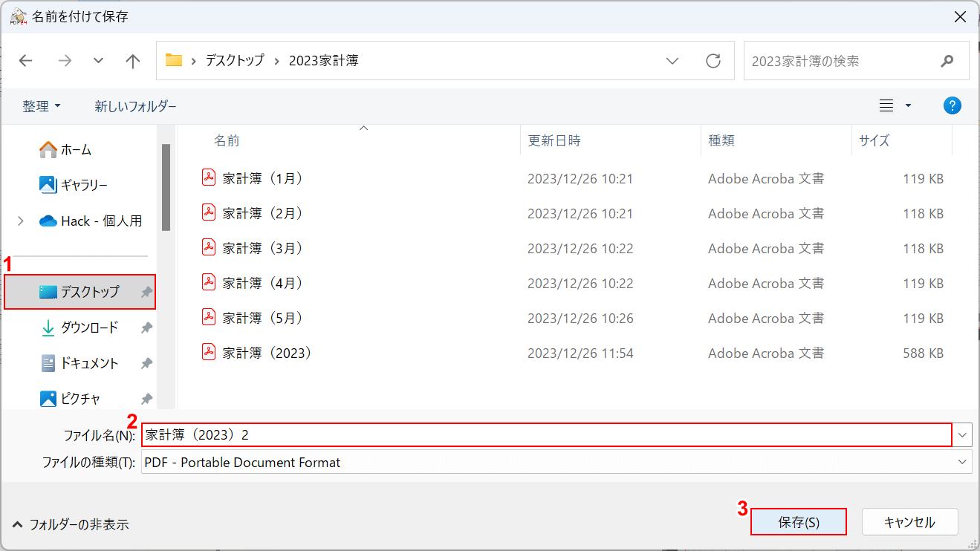The height and width of the screenshot is (551, 980).
Task: Expand the Hack - 個人用 OneDrive node
Action: pyautogui.click(x=20, y=221)
